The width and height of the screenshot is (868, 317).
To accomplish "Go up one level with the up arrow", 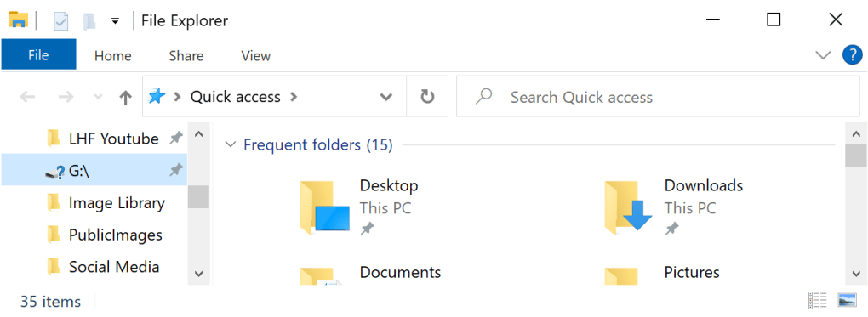I will [x=126, y=98].
